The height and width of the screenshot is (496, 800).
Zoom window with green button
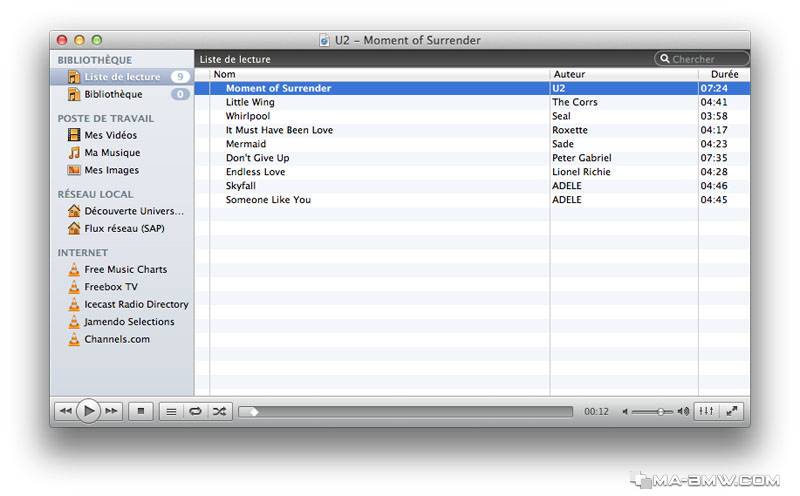click(96, 40)
